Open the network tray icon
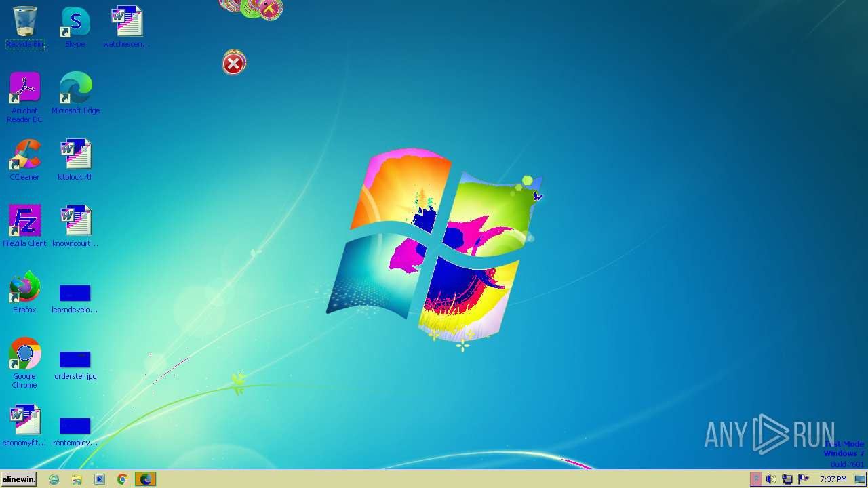 click(x=787, y=479)
